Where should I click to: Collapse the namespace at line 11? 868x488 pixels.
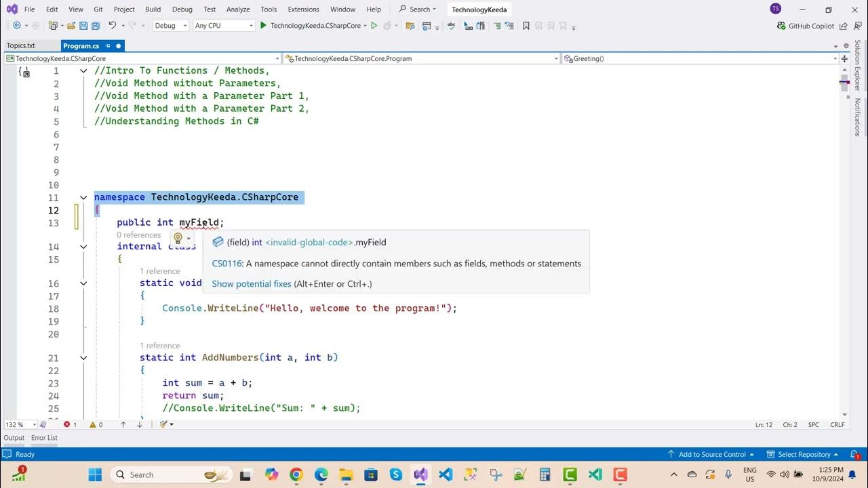(83, 198)
